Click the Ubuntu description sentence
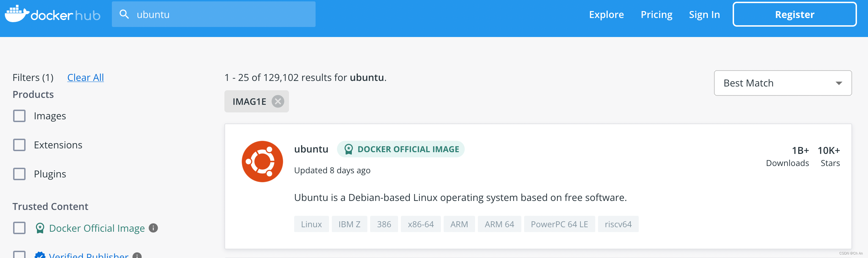The image size is (868, 258). click(460, 197)
